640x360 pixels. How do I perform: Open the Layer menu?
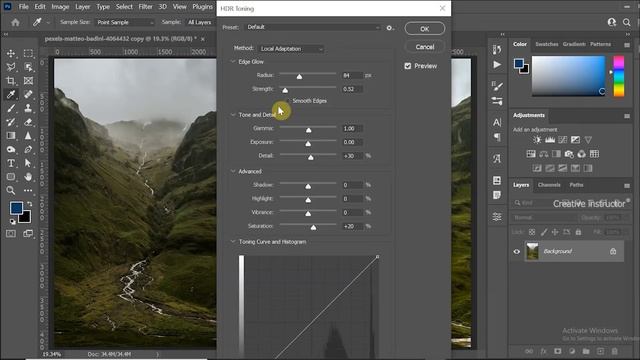click(x=82, y=7)
